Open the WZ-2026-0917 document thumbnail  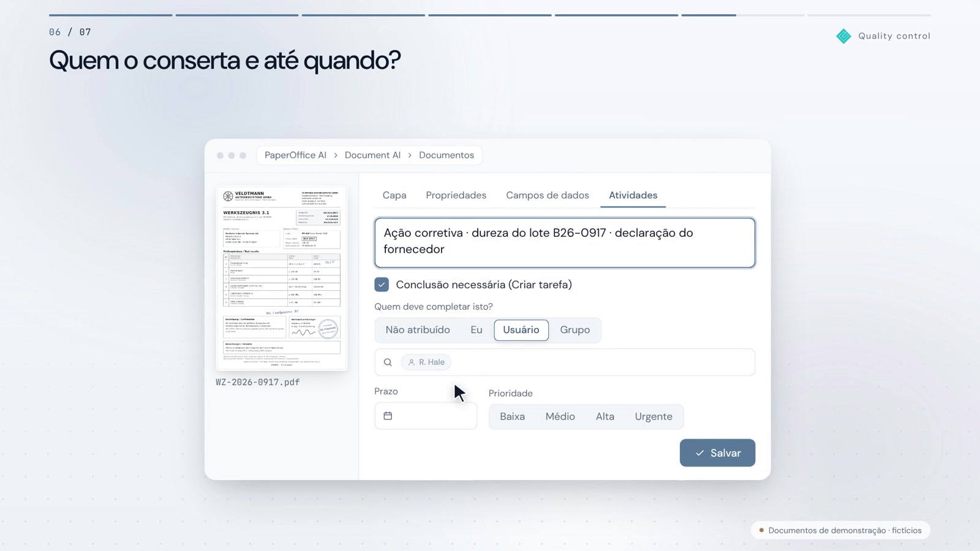pos(282,278)
